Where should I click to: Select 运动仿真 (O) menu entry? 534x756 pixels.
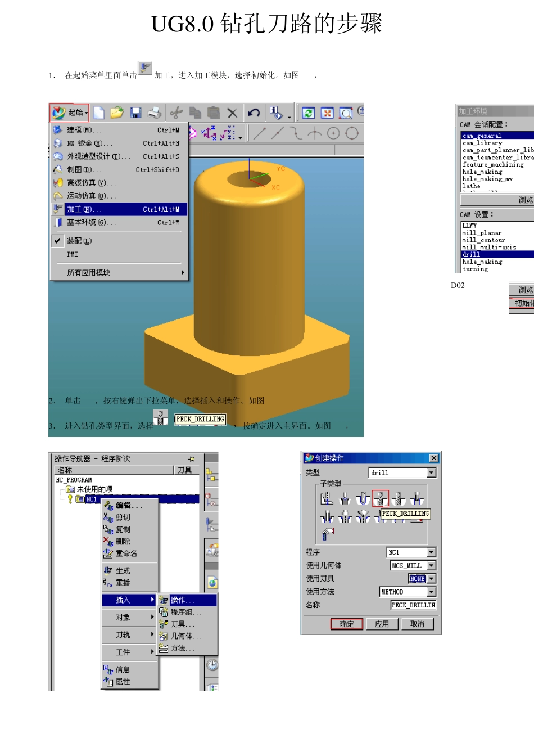(x=119, y=196)
